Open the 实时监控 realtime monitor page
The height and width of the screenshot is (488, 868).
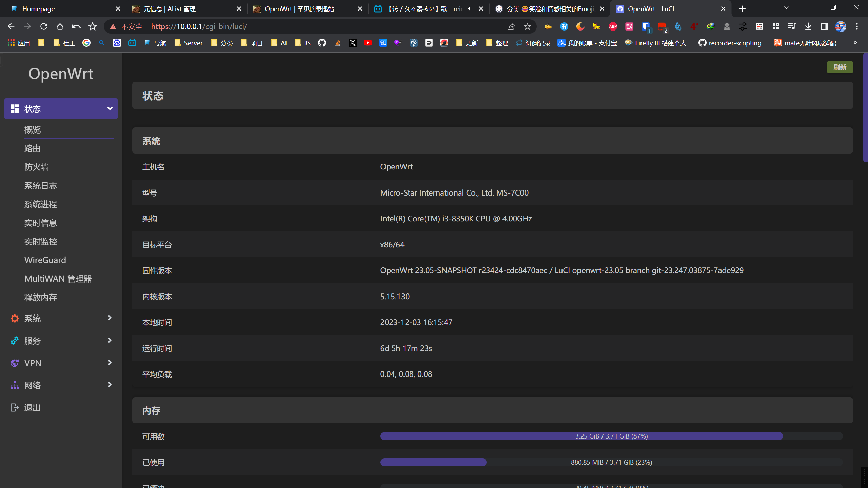tap(41, 241)
